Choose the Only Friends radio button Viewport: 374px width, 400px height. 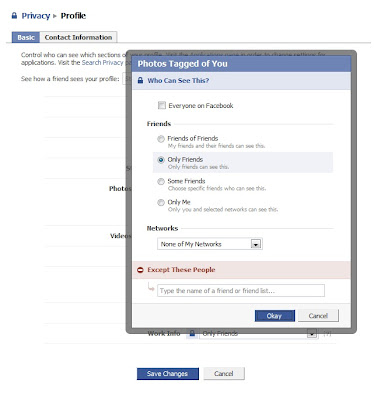click(161, 160)
